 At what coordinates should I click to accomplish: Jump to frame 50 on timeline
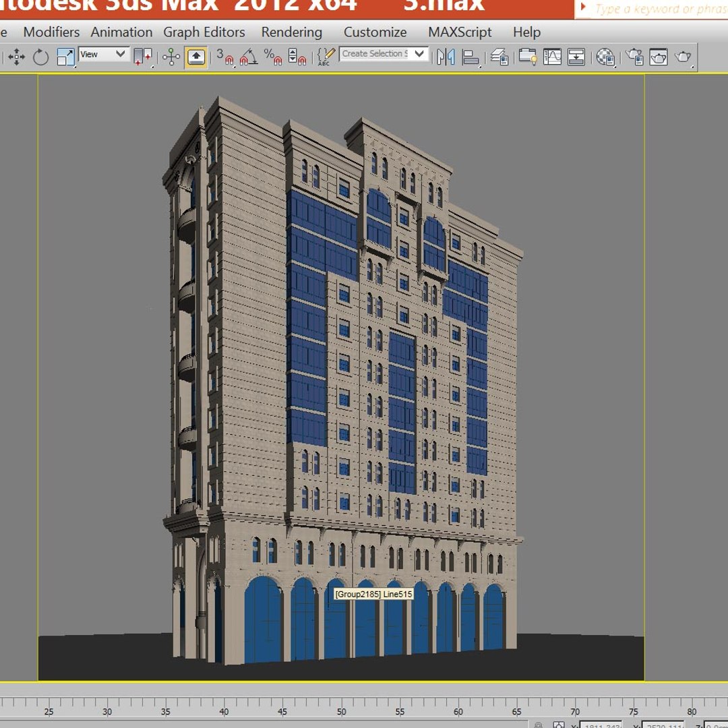[341, 711]
